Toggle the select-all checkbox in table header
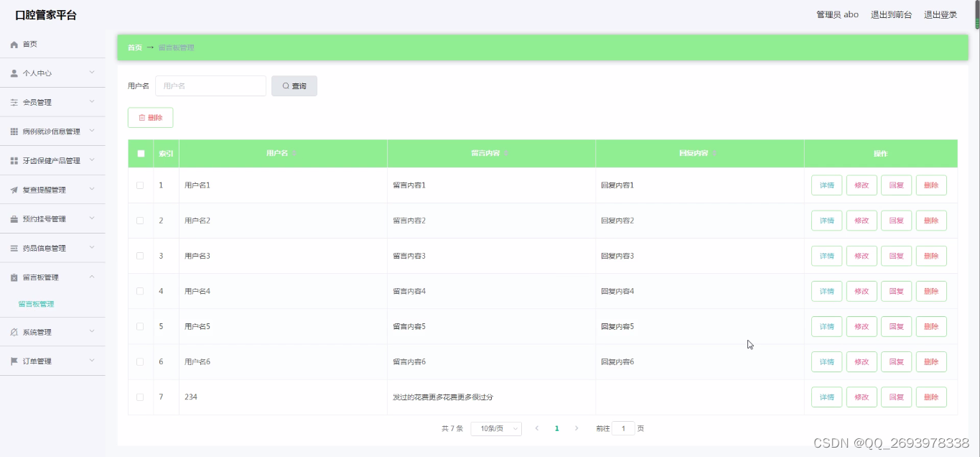 tap(141, 154)
